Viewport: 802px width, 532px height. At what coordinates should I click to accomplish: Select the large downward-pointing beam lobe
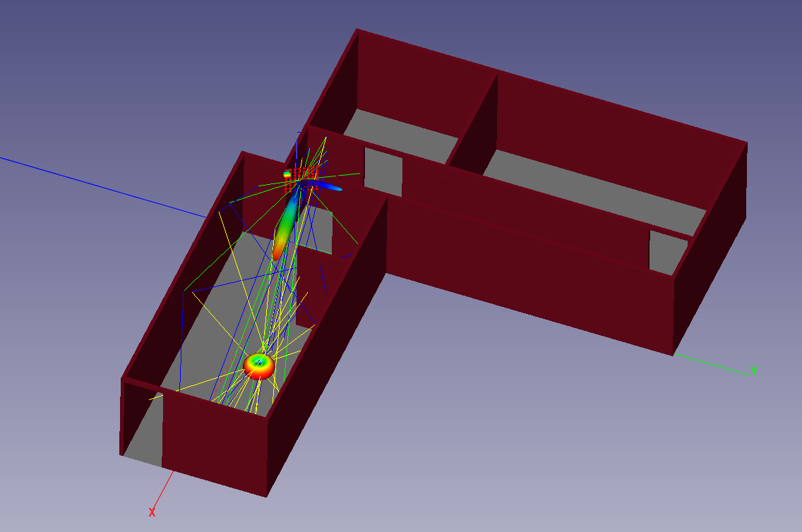285,226
